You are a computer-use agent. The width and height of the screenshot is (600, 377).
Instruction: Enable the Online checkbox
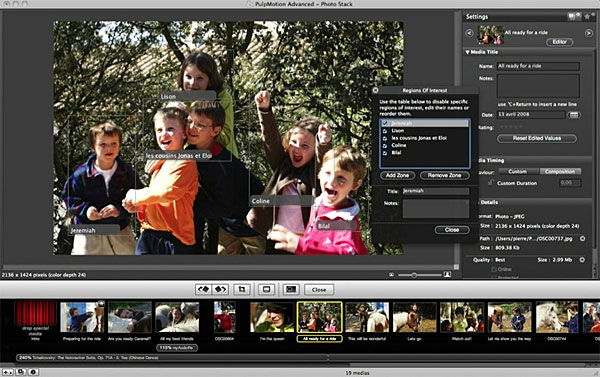pyautogui.click(x=494, y=269)
